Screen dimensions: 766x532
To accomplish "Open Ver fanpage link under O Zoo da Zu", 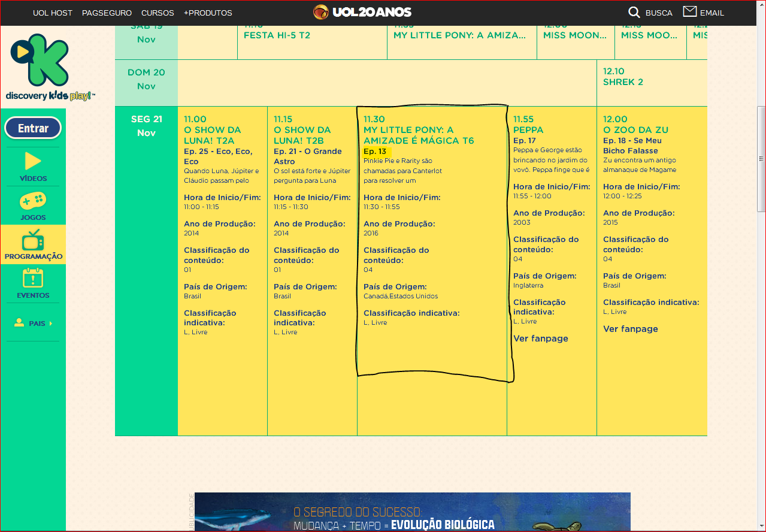I will [x=631, y=329].
